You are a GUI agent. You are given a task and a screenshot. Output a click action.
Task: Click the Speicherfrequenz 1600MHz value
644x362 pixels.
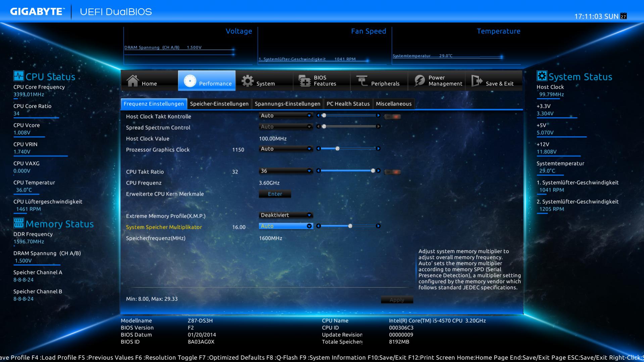click(x=270, y=238)
